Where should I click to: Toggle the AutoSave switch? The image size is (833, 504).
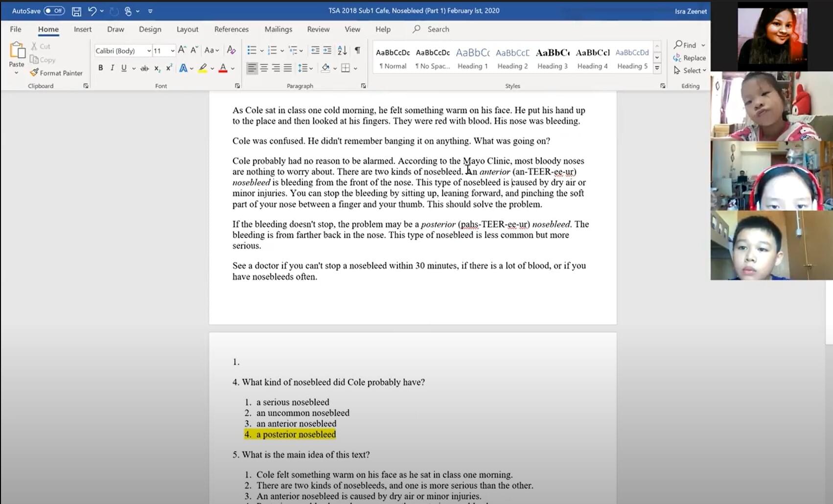pos(54,11)
